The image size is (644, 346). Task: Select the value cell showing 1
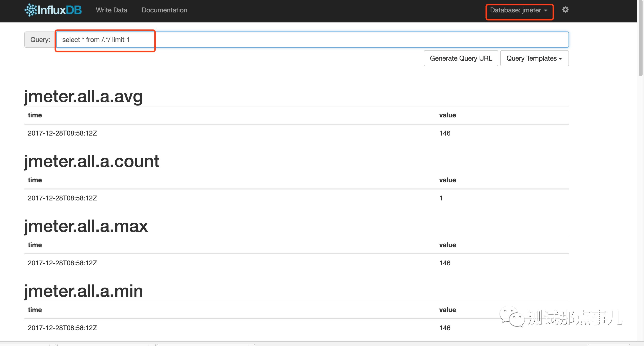(x=441, y=198)
